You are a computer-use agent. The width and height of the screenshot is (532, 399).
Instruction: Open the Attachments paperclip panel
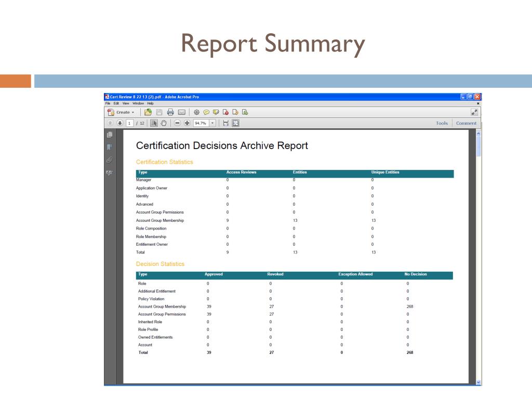click(x=110, y=160)
